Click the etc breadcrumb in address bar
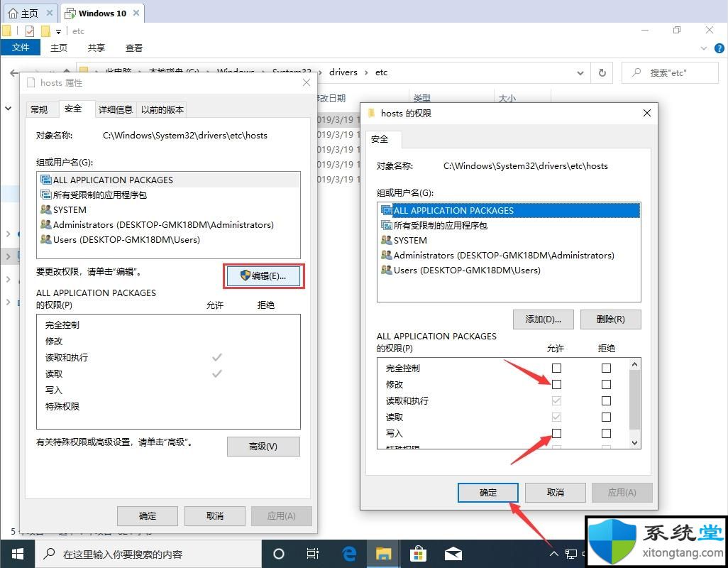 pyautogui.click(x=381, y=72)
